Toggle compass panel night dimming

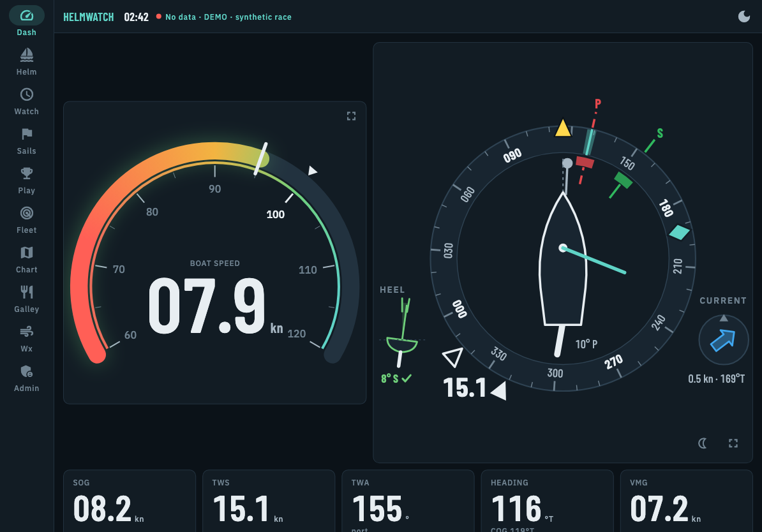703,443
